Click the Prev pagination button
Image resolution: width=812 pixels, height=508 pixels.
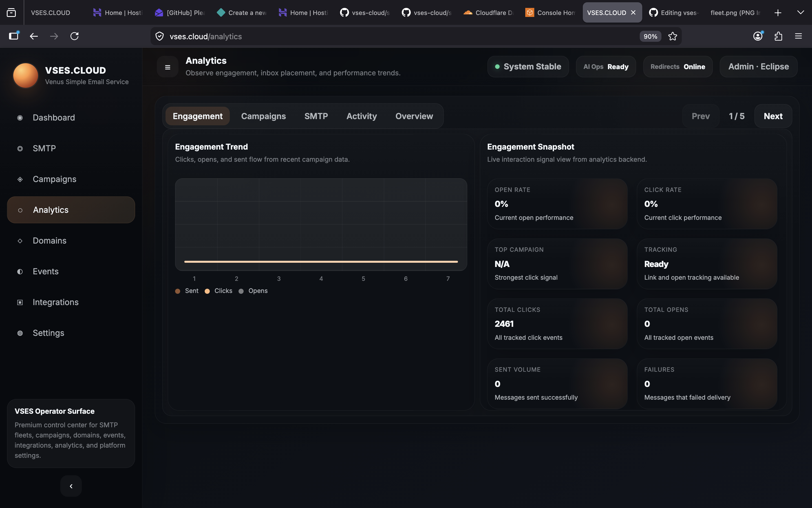pos(701,116)
